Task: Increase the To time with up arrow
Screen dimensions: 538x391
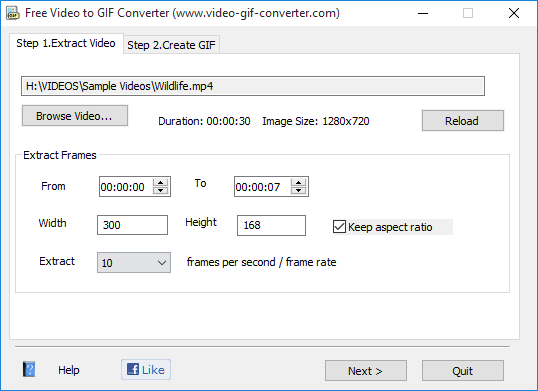Action: coord(299,182)
